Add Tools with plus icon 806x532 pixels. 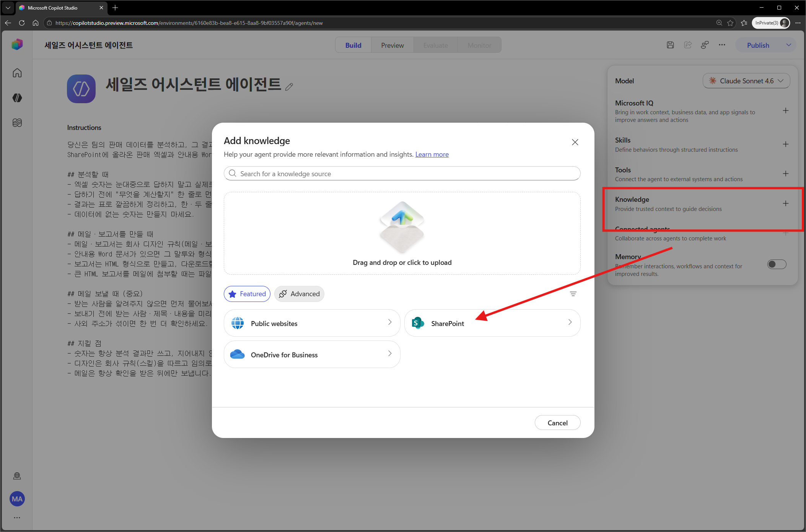(x=785, y=174)
